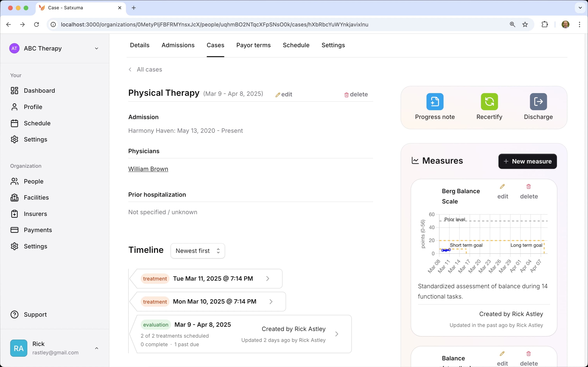Open the Chrome three-dot menu
Viewport: 588px width, 367px height.
pyautogui.click(x=579, y=24)
